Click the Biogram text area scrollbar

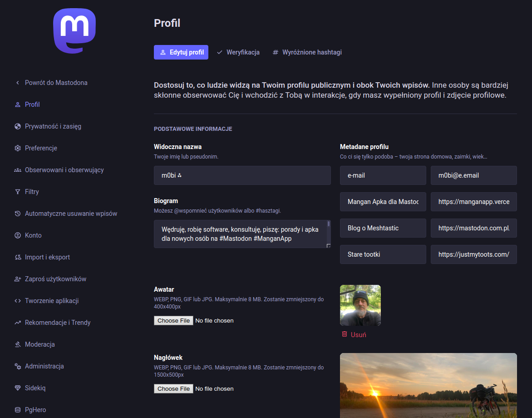[329, 224]
